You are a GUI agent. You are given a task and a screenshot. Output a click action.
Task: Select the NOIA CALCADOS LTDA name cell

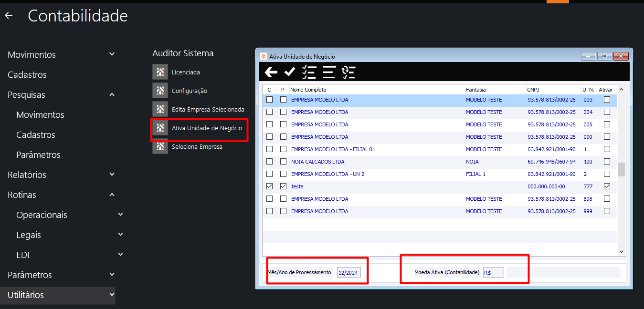[x=317, y=162]
